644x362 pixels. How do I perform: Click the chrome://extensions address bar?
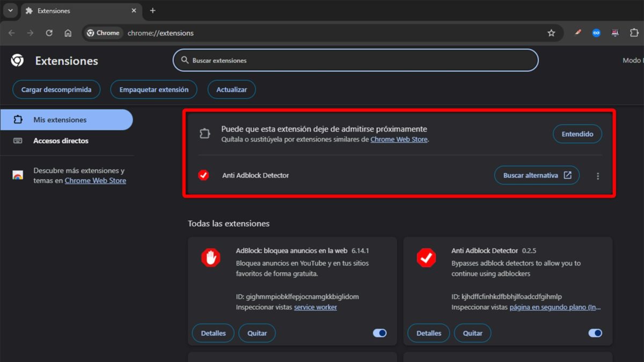(x=322, y=33)
